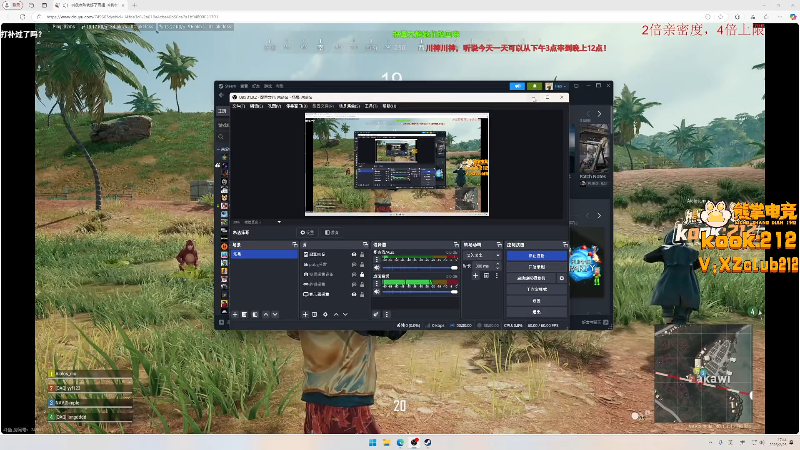Click Start Recording button in Controls dock
800x450 pixels.
tap(537, 267)
